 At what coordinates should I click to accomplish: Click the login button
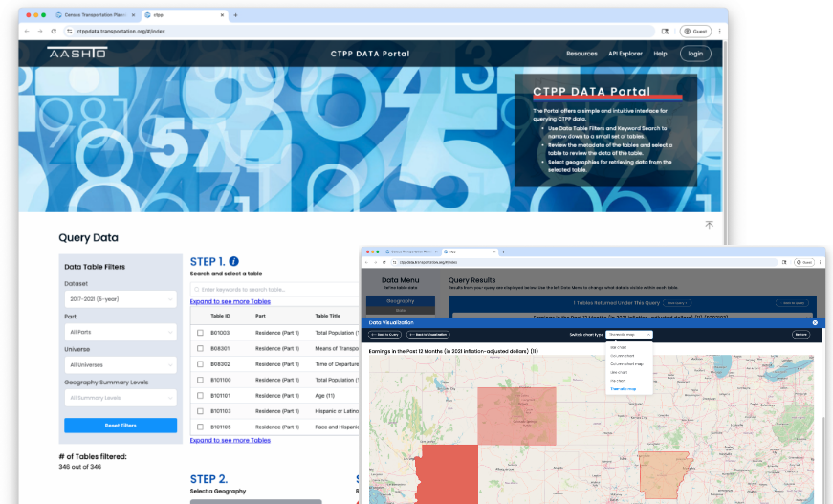(x=695, y=54)
